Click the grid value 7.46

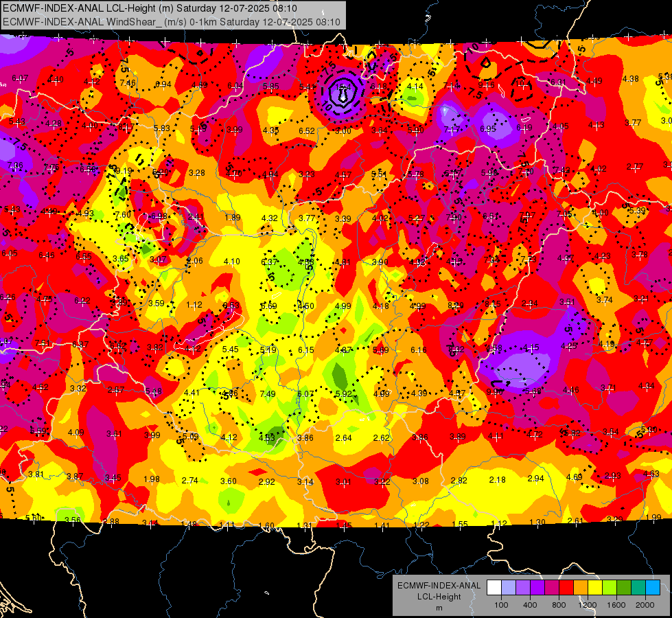pos(128,83)
